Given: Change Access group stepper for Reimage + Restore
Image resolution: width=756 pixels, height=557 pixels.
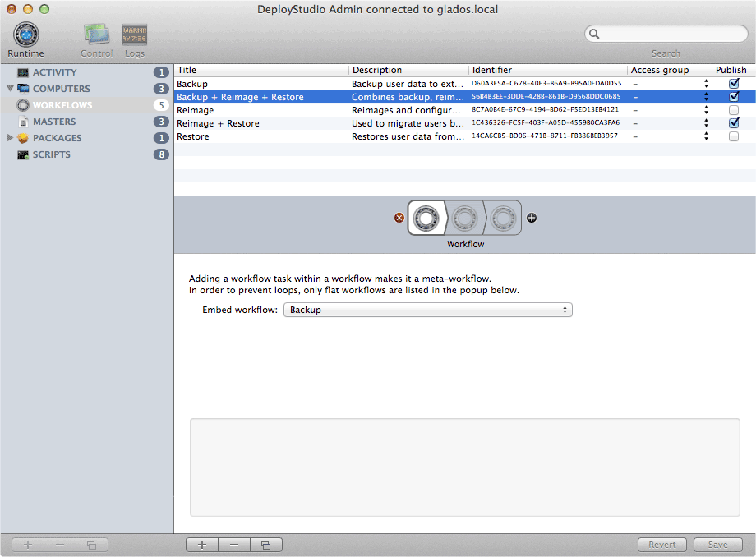Looking at the screenshot, I should pos(705,123).
